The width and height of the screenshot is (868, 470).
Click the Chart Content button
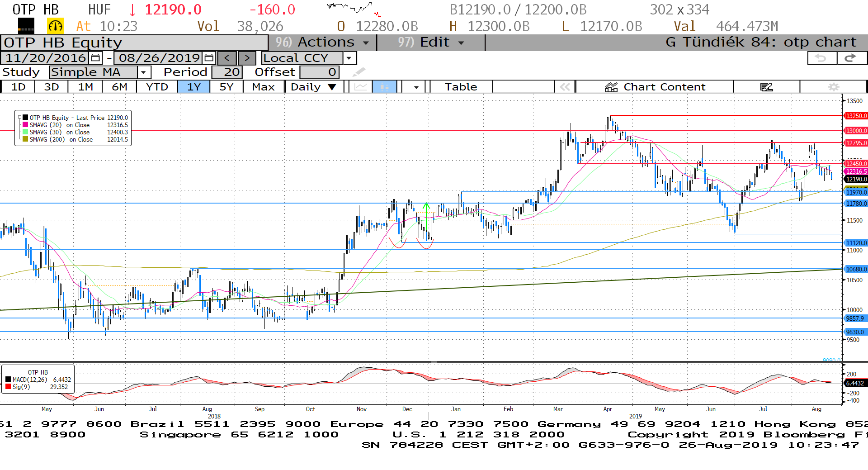(655, 87)
